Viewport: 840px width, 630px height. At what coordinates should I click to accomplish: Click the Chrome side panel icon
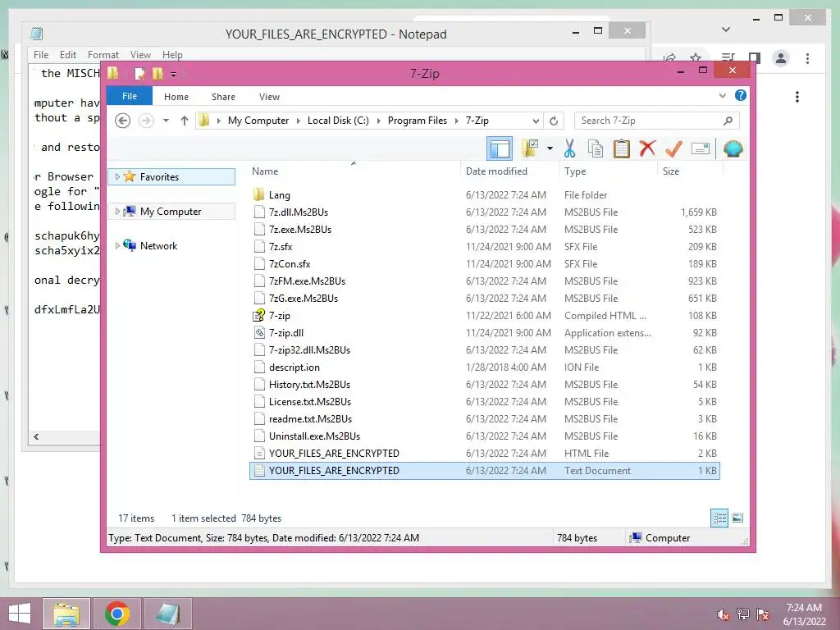coord(755,58)
